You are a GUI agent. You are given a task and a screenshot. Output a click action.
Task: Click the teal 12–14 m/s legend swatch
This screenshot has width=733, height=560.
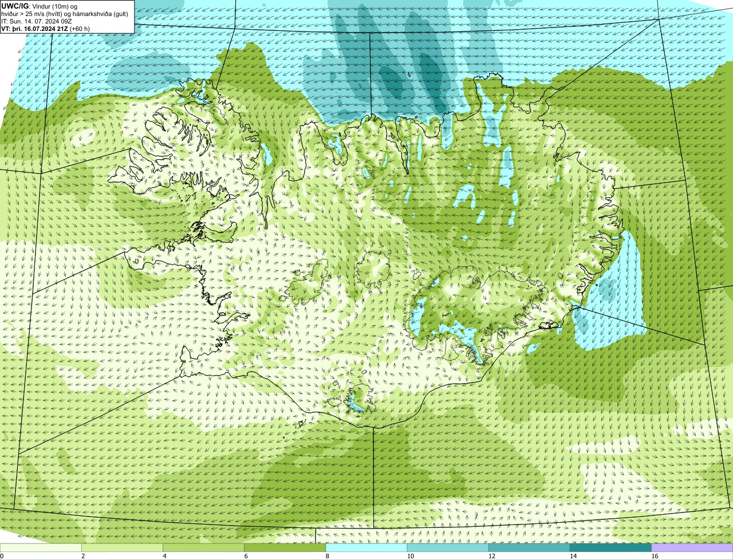529,547
